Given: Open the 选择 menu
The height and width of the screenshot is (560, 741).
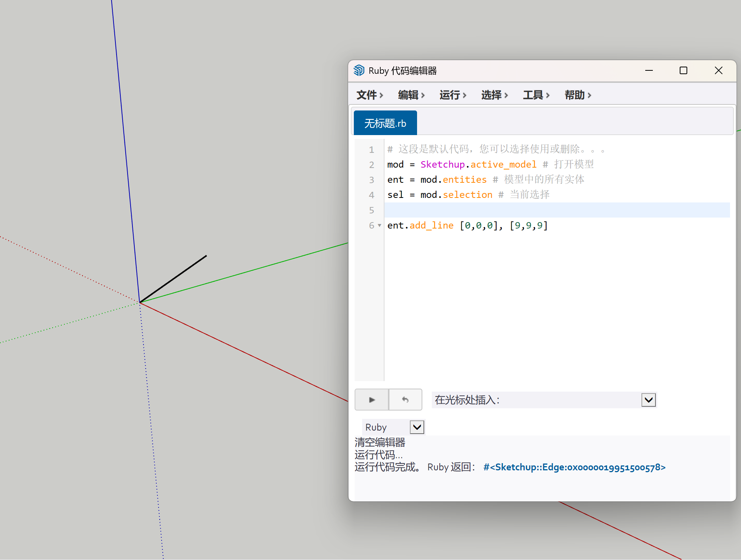Looking at the screenshot, I should (495, 95).
